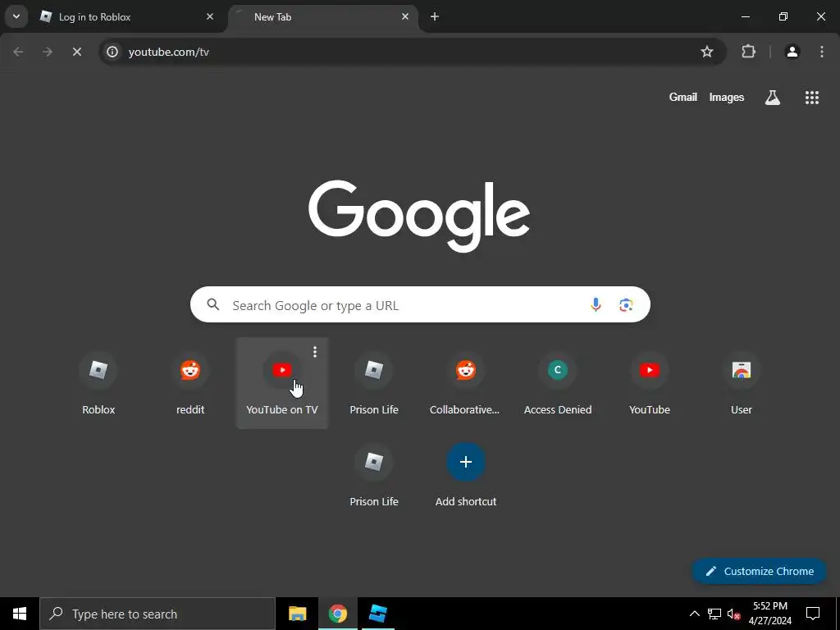
Task: Open Search Labs flask icon
Action: point(773,97)
